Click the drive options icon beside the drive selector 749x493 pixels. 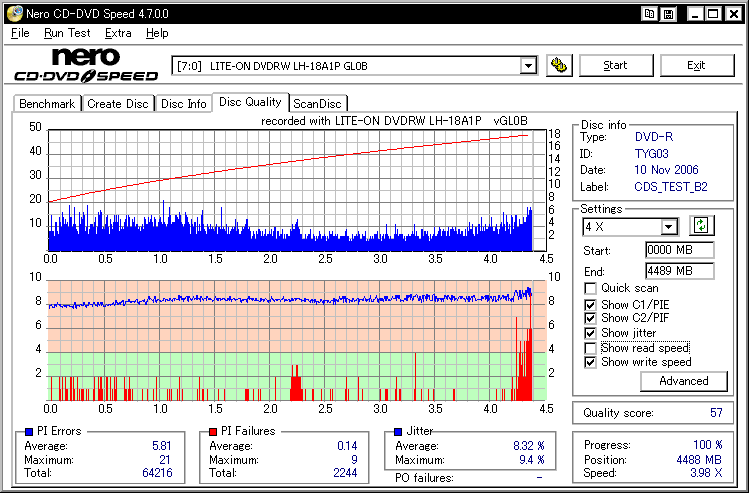(560, 66)
